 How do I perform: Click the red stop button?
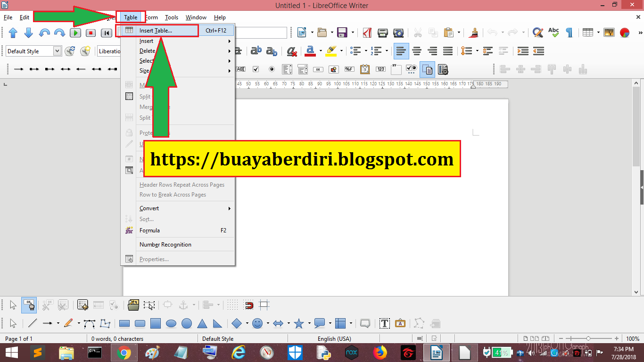(91, 33)
